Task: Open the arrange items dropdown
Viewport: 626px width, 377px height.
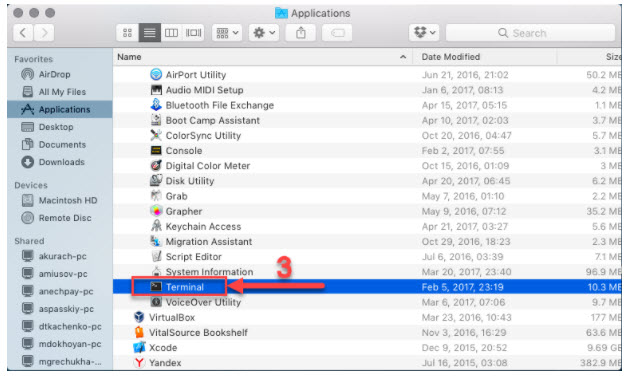Action: tap(227, 33)
